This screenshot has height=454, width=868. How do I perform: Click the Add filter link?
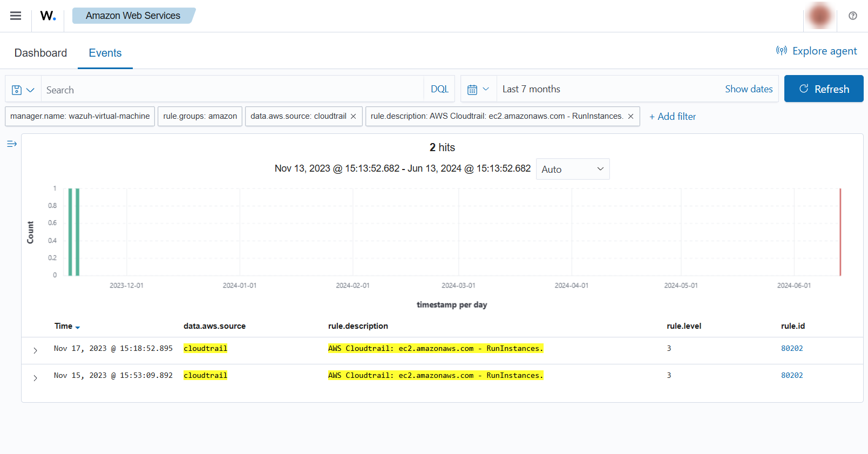(x=673, y=117)
